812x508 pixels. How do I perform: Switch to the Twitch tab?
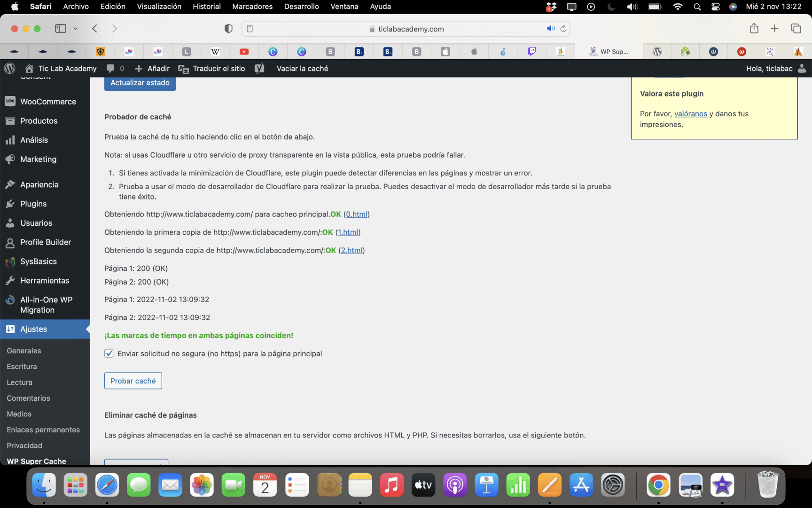click(x=531, y=52)
